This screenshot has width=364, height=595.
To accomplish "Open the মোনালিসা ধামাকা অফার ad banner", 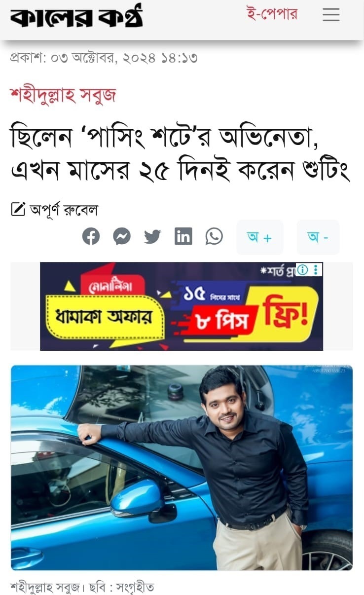I will (x=182, y=306).
